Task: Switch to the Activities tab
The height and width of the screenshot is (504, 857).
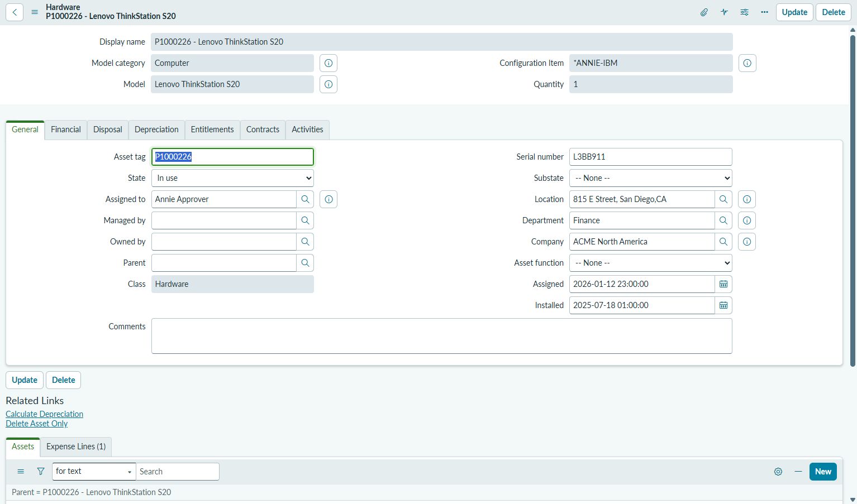Action: tap(307, 129)
